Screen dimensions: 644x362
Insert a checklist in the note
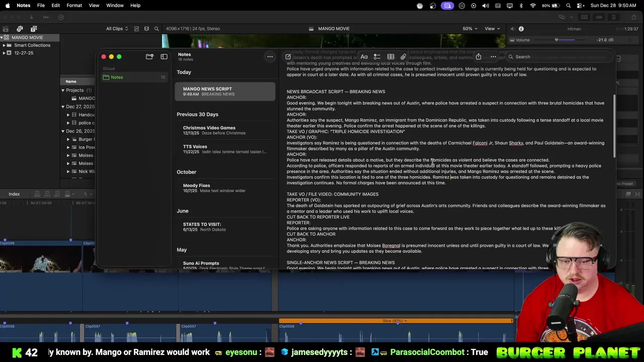[x=377, y=57]
